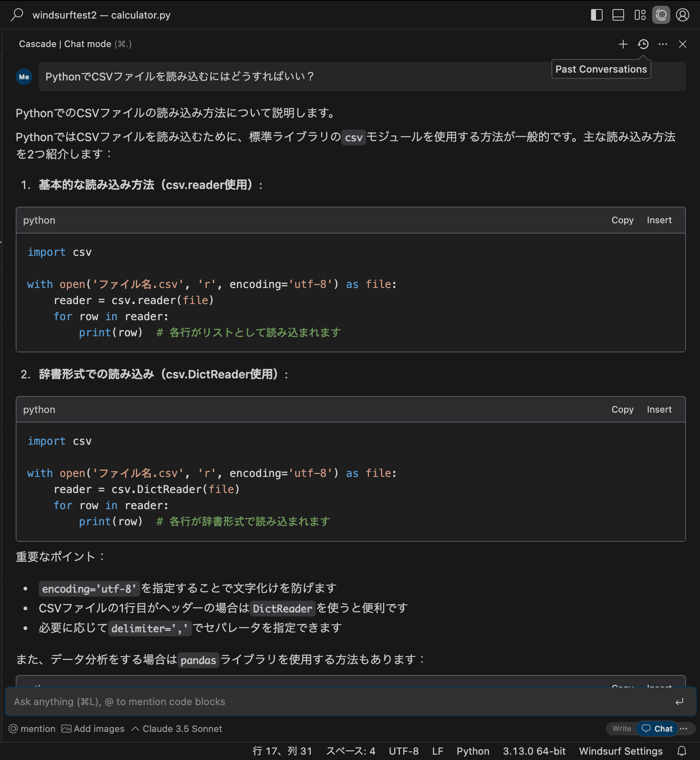The height and width of the screenshot is (760, 700).
Task: Start a new Cascade conversation with plus icon
Action: pos(623,44)
